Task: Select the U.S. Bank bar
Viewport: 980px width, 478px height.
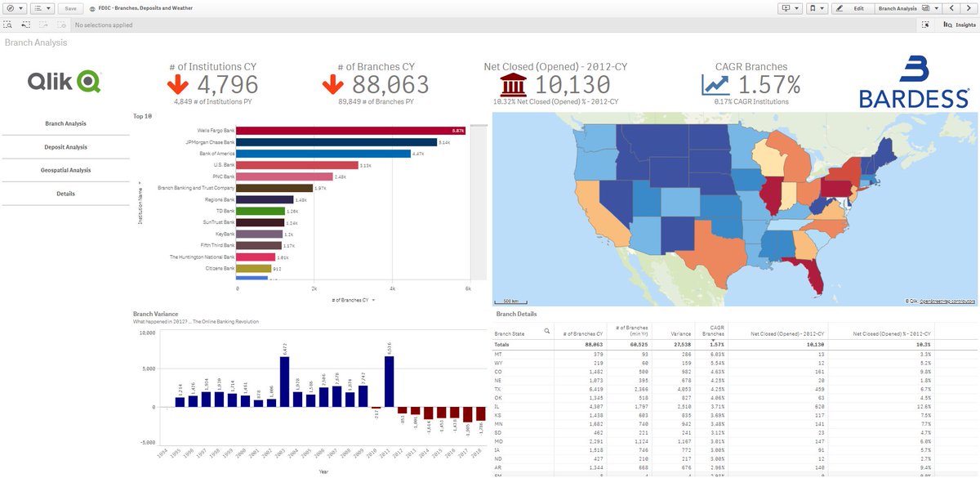Action: click(x=297, y=165)
